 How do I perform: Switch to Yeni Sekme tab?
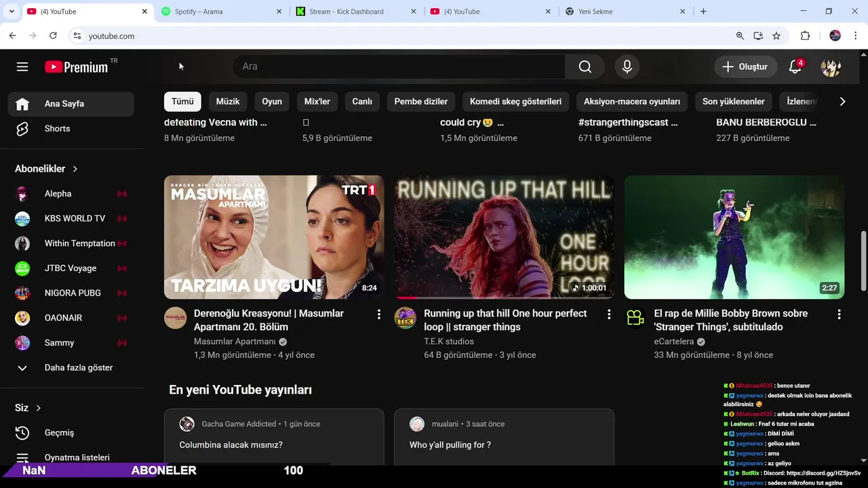click(625, 12)
